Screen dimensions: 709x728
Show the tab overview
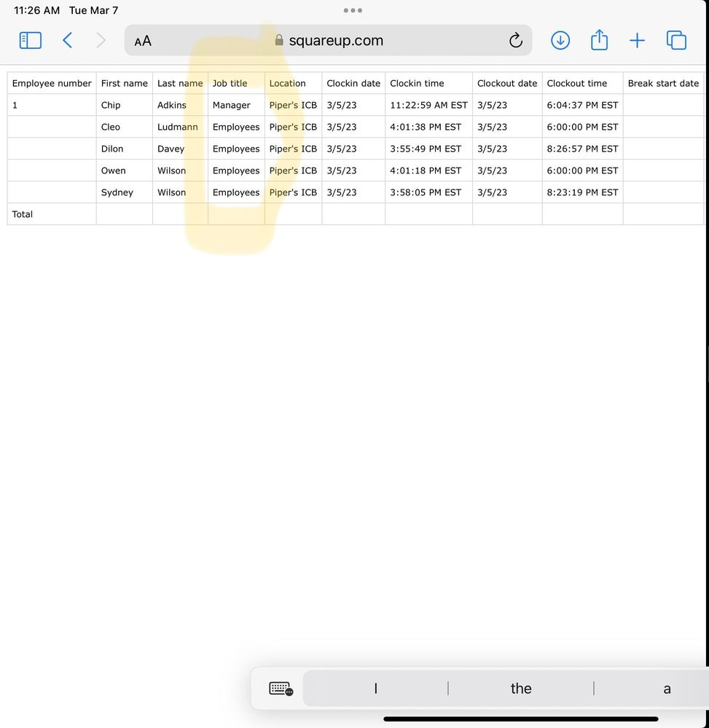(676, 41)
